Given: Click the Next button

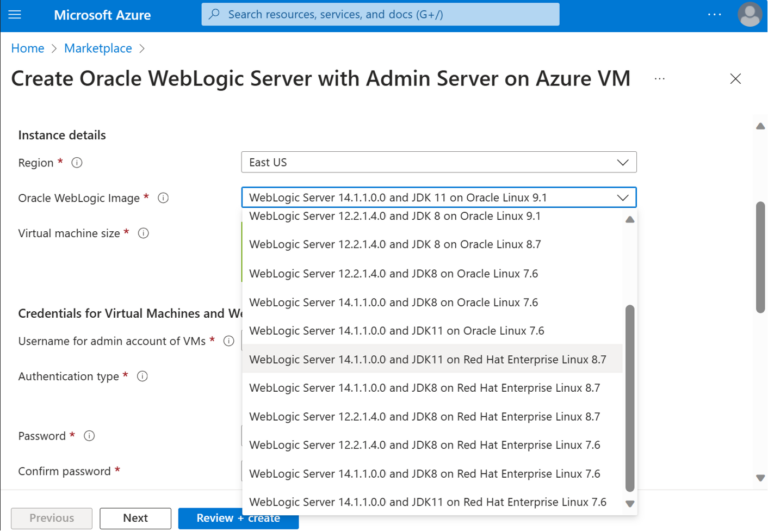Looking at the screenshot, I should coord(135,518).
